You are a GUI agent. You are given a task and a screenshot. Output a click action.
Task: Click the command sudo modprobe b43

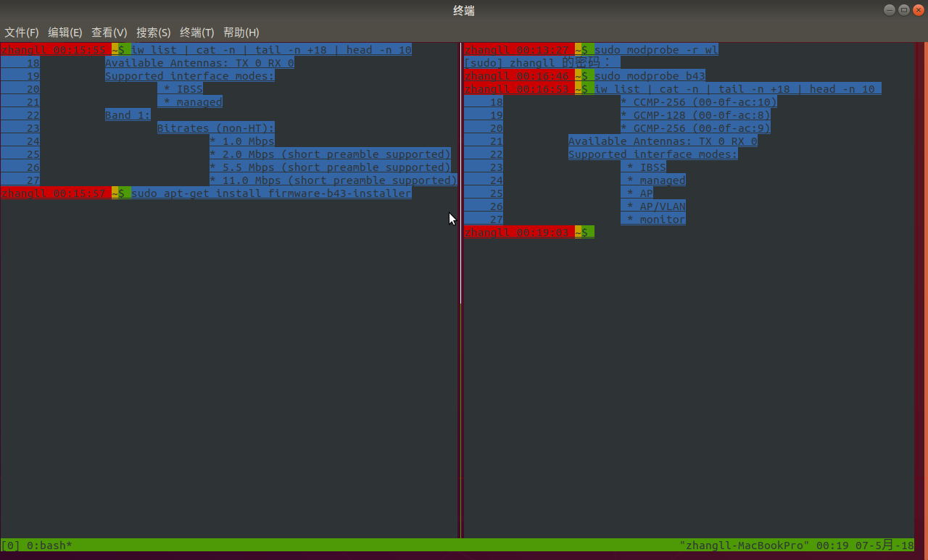(x=650, y=76)
